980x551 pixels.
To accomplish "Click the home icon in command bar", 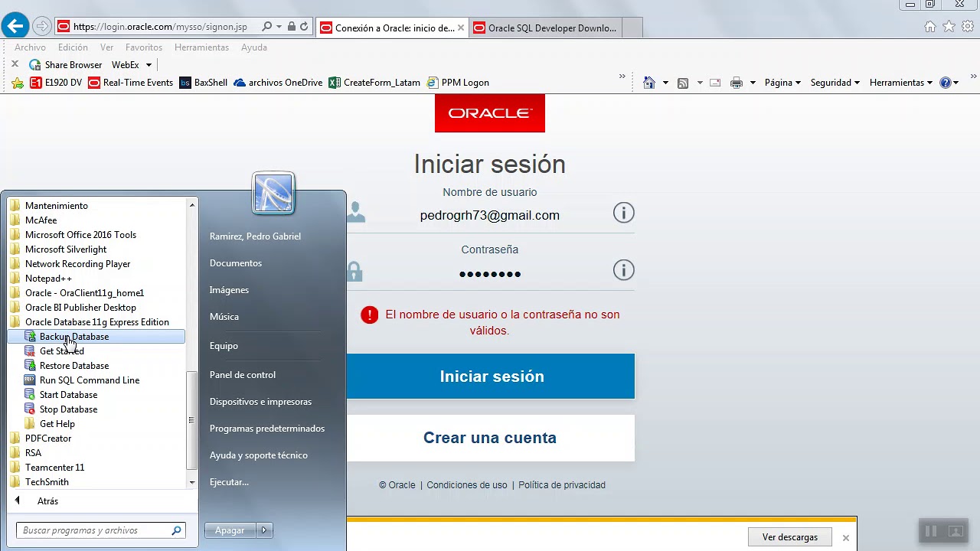I will (x=649, y=83).
